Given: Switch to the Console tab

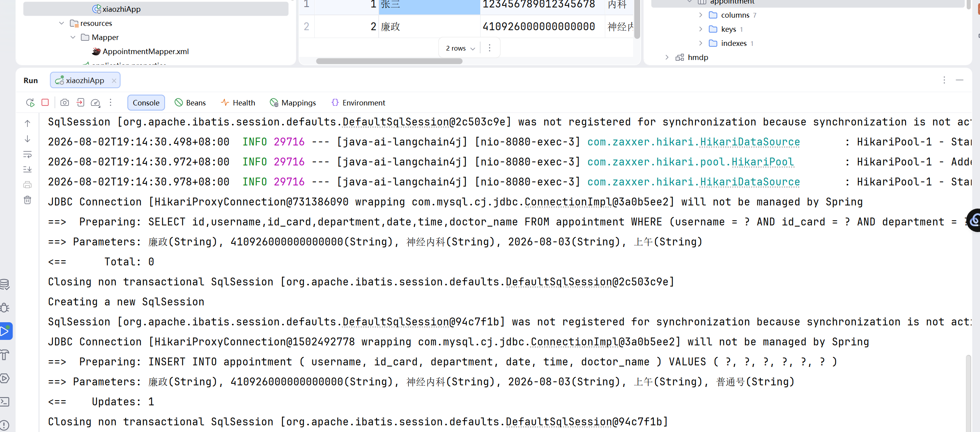Looking at the screenshot, I should [146, 103].
